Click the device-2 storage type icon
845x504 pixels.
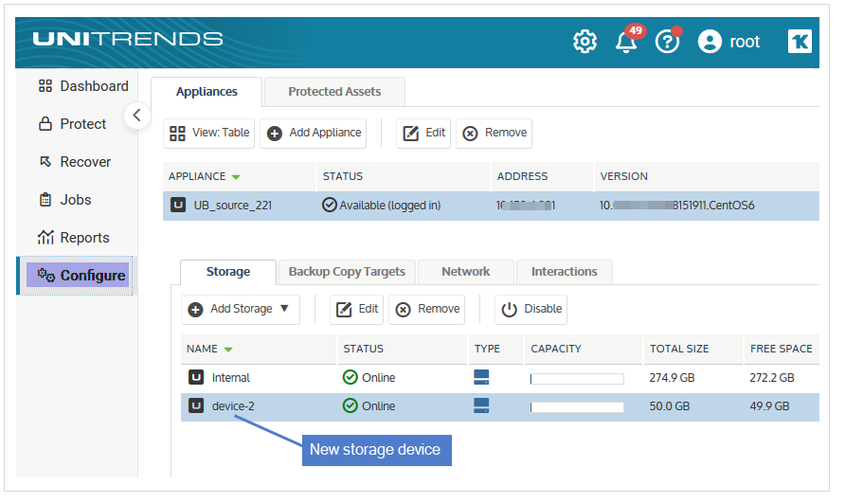[481, 405]
